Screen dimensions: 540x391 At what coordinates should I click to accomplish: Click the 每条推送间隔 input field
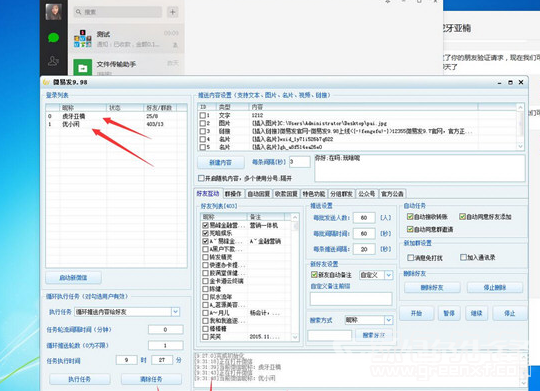coord(364,249)
